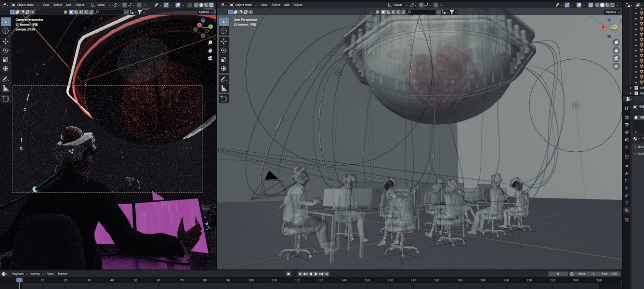The image size is (644, 289).
Task: Open the timeline View menu
Action: (x=50, y=274)
